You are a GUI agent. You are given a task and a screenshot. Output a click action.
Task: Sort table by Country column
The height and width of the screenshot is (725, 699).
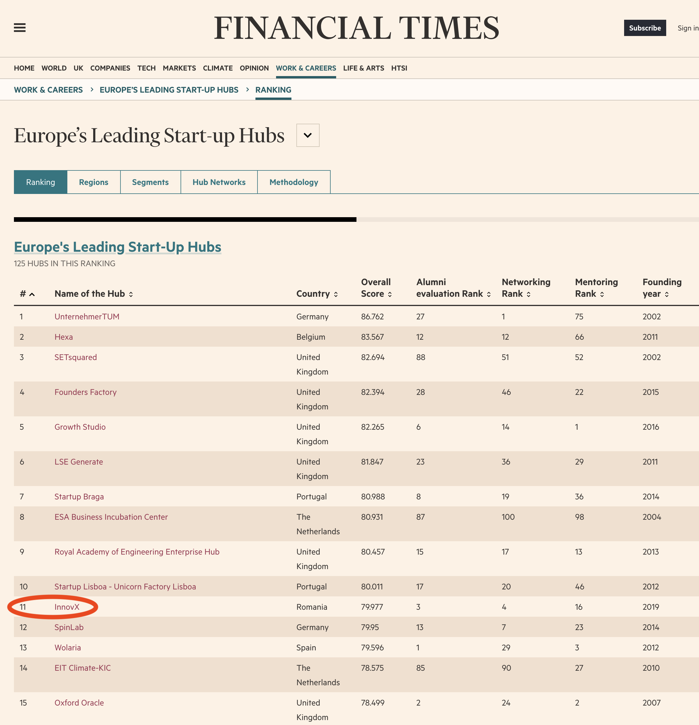[317, 294]
